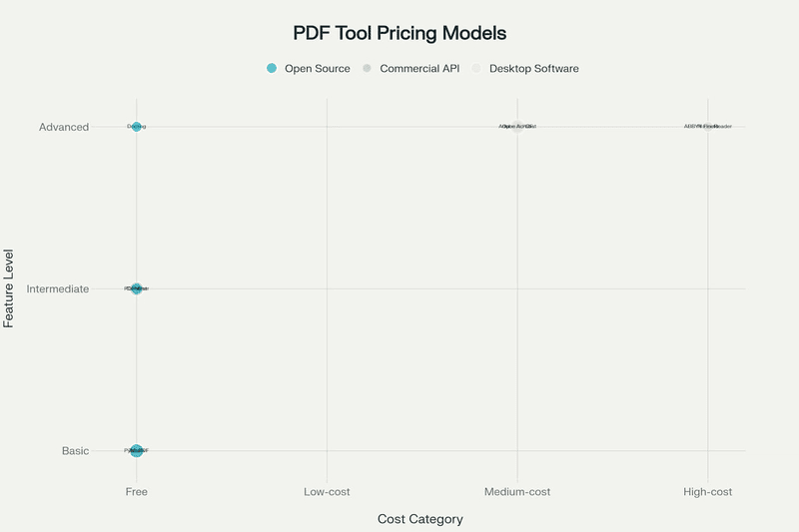Screen dimensions: 799x532
Task: Toggle the Desktop Software series label
Action: (x=533, y=69)
